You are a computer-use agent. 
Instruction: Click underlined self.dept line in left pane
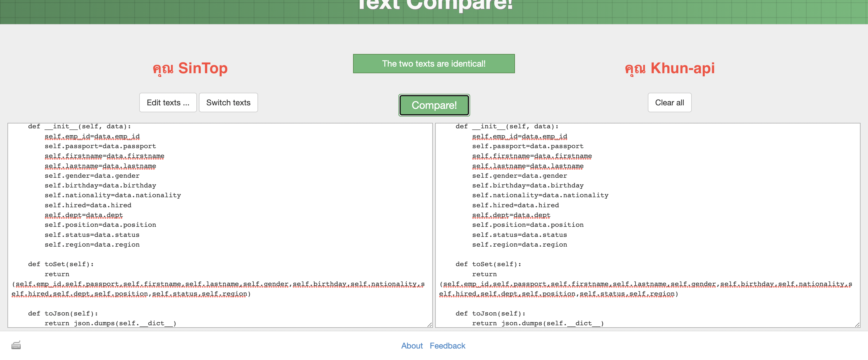[x=84, y=215]
